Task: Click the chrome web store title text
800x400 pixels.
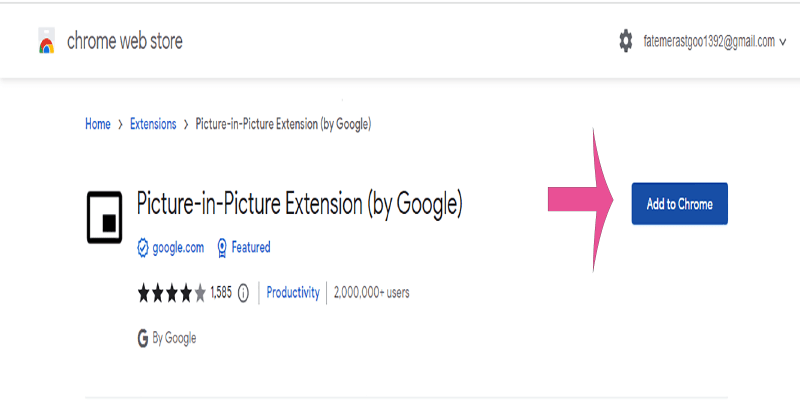Action: coord(124,42)
